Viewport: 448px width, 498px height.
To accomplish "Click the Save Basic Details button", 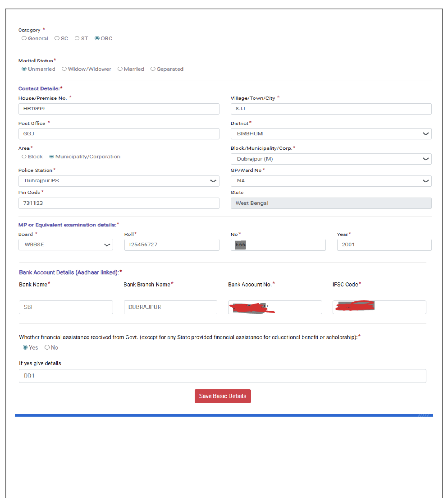I will [x=223, y=396].
